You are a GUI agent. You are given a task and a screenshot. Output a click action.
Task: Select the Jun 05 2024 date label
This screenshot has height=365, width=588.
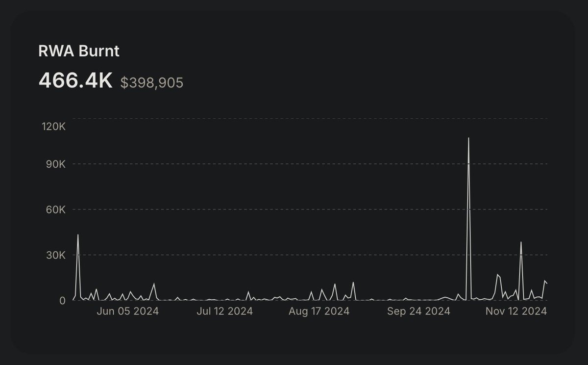[x=128, y=312]
